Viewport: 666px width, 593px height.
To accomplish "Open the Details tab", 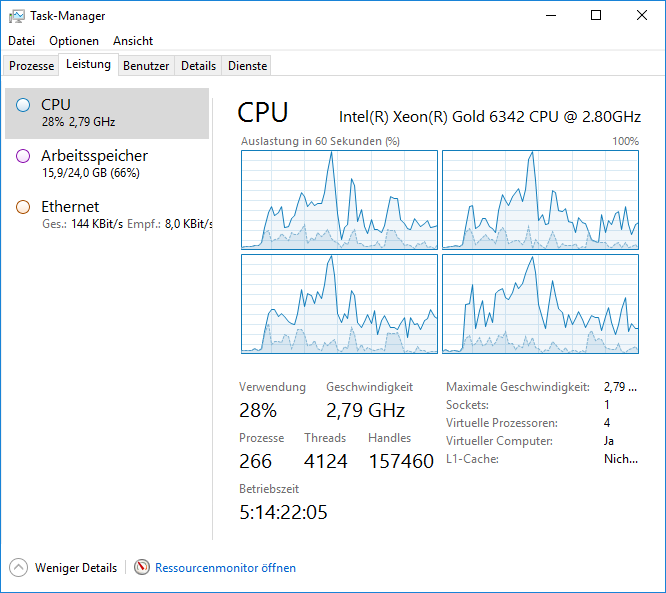I will pos(198,66).
